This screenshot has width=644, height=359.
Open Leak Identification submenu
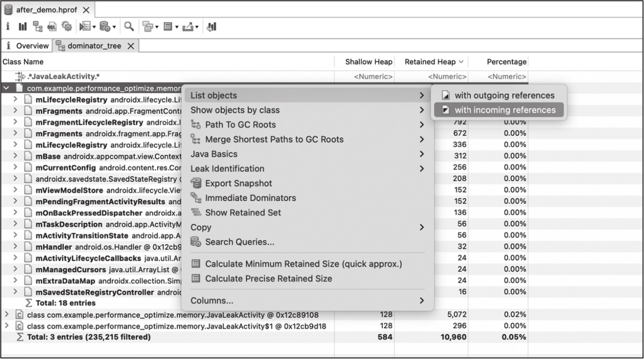[307, 169]
